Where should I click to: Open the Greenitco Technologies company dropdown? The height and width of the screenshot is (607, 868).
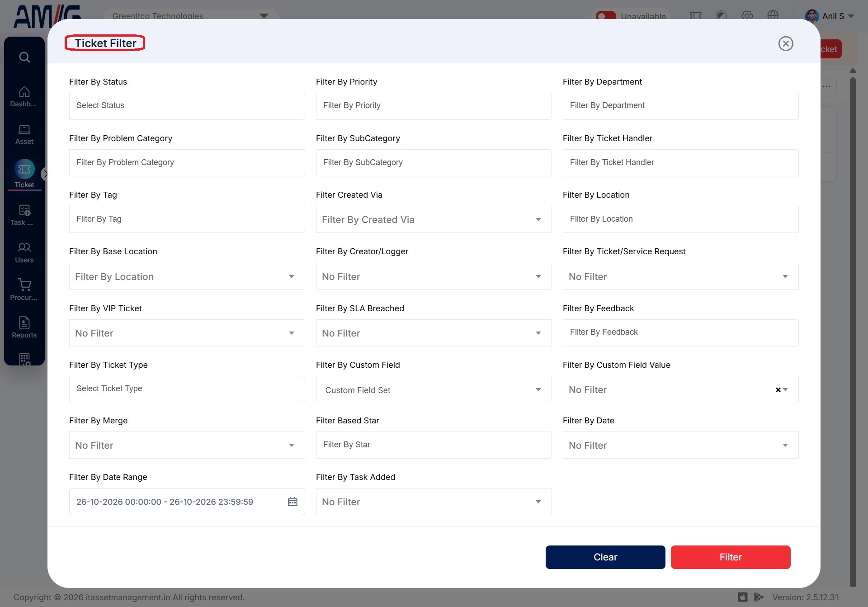coord(191,16)
